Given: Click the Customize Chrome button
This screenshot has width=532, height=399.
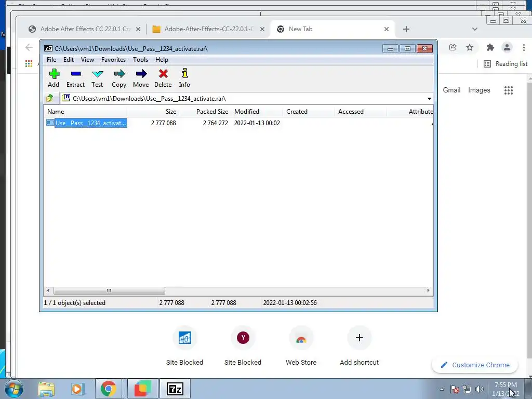Looking at the screenshot, I should (475, 365).
